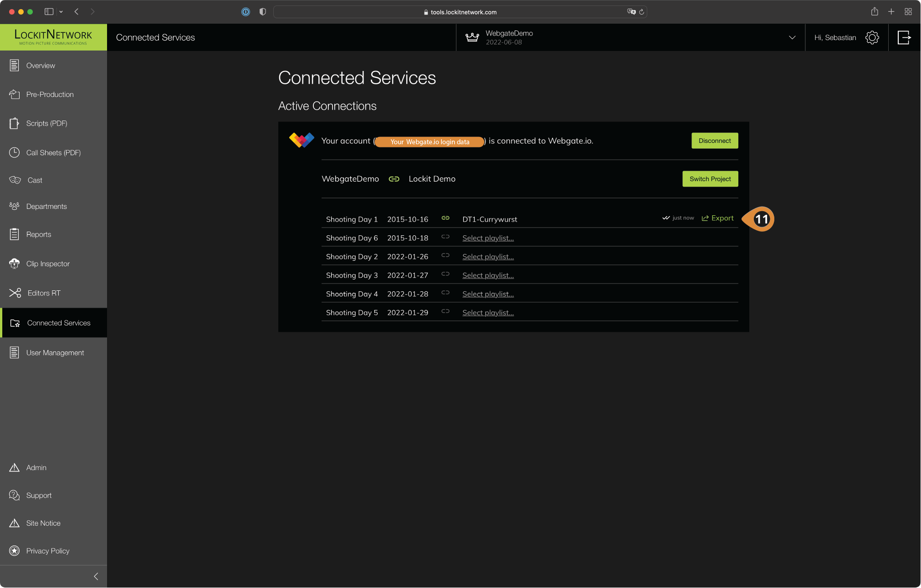Click the project crown icon

472,37
